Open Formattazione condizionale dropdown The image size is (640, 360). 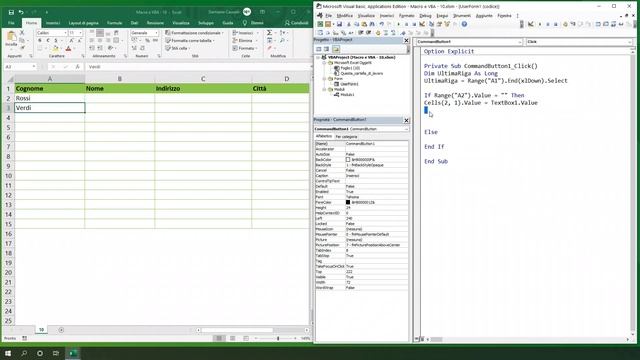(x=195, y=33)
